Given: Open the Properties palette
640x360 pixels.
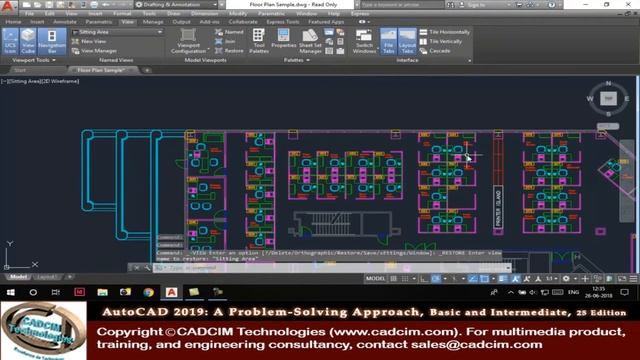Looking at the screenshot, I should pyautogui.click(x=283, y=39).
